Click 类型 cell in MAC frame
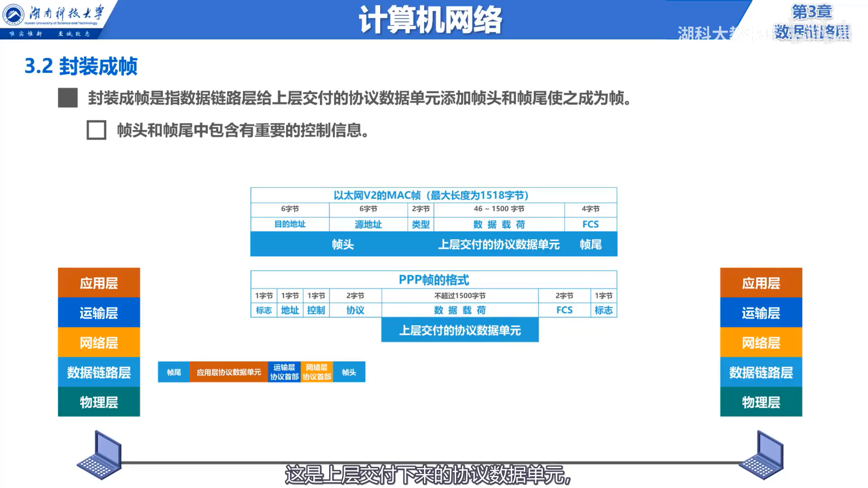This screenshot has width=868, height=488. (x=421, y=224)
